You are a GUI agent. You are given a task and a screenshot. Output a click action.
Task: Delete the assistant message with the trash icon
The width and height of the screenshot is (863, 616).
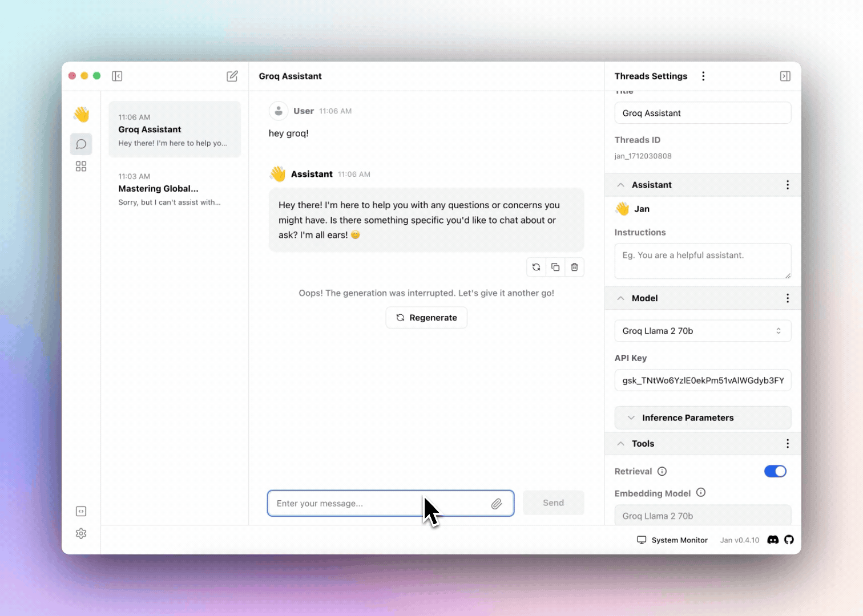574,267
